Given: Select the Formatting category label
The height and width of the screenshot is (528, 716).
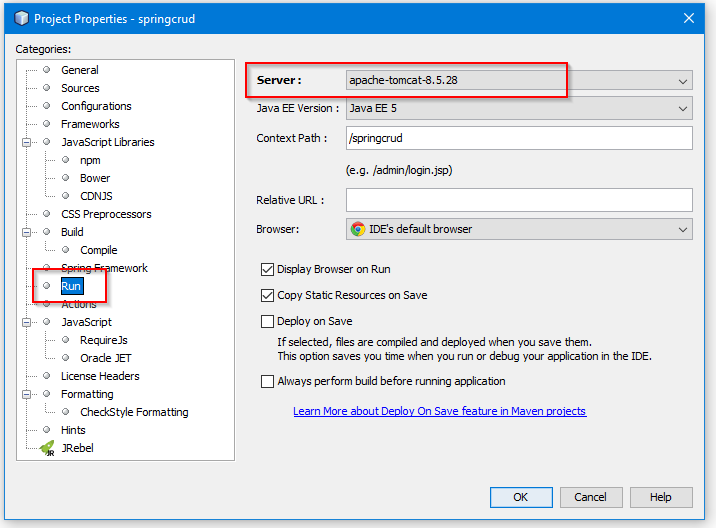Looking at the screenshot, I should coord(87,394).
